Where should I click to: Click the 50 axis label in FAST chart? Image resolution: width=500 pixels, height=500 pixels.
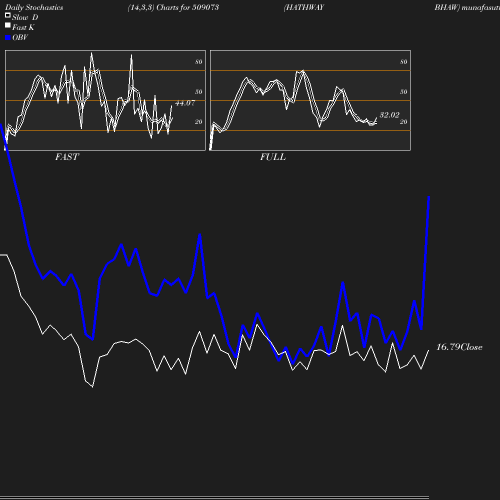199,92
